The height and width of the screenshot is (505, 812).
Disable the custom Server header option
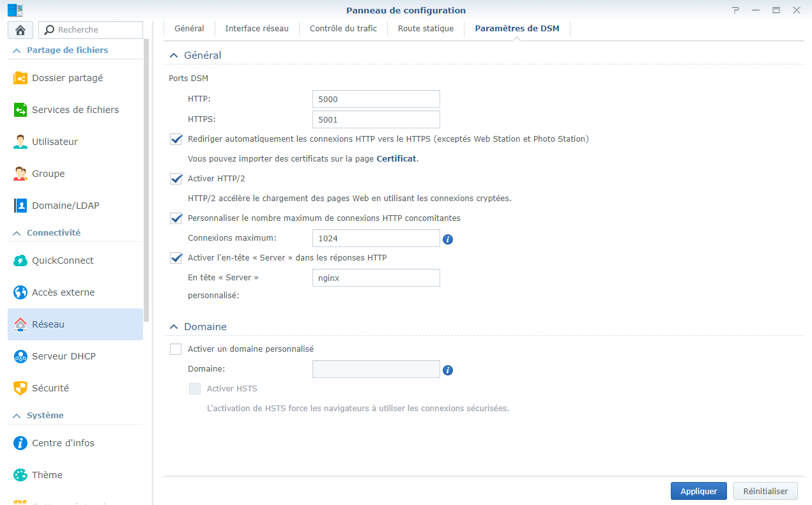pos(176,257)
